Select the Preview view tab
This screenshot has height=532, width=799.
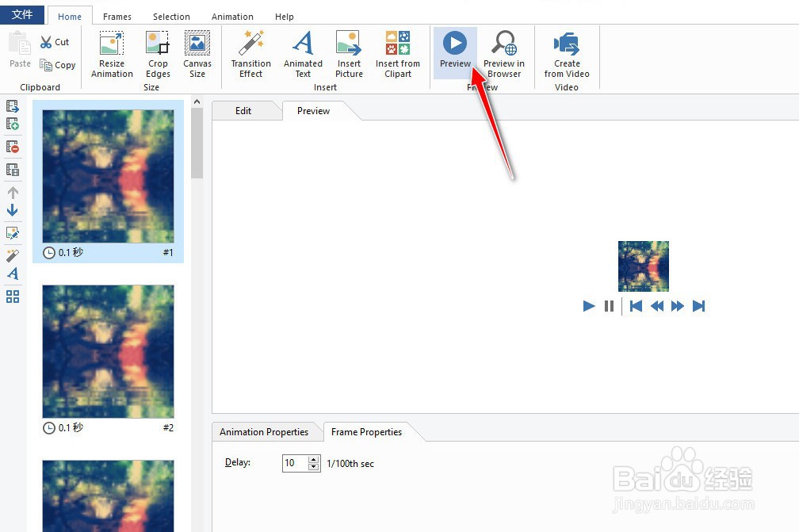click(x=313, y=110)
